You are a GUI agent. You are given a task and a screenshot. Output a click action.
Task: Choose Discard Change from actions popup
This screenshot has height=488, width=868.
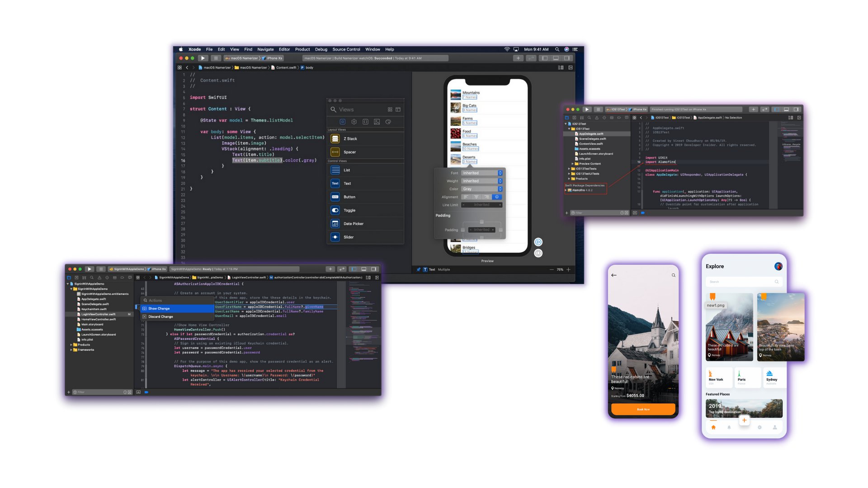[160, 317]
